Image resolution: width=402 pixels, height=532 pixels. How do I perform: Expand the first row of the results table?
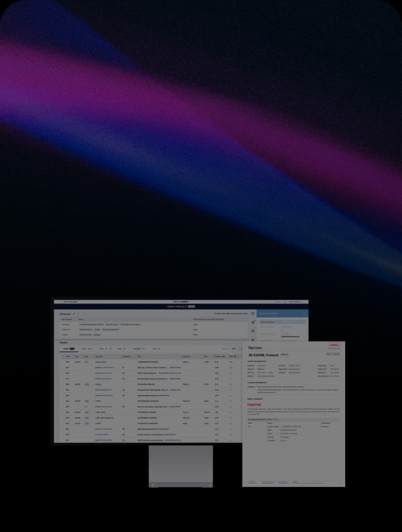68,362
